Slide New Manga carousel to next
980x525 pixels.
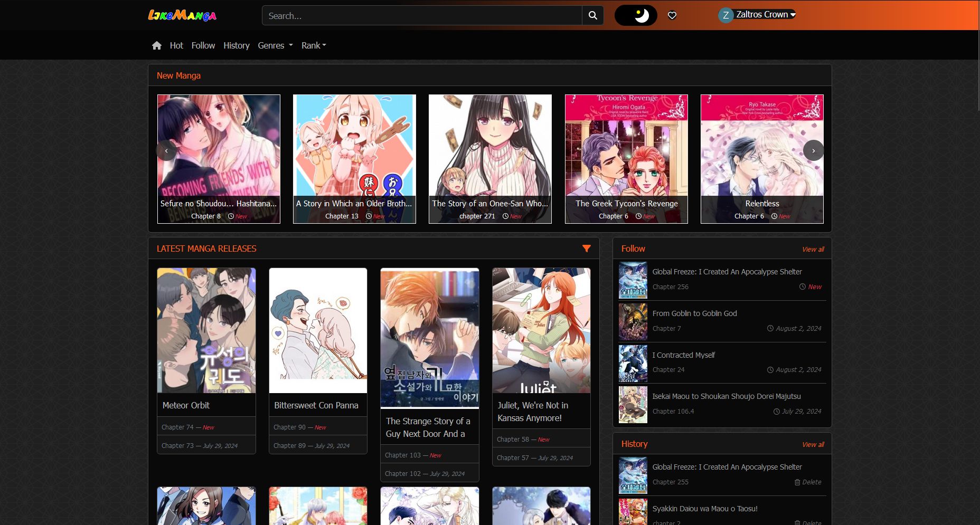(x=813, y=151)
